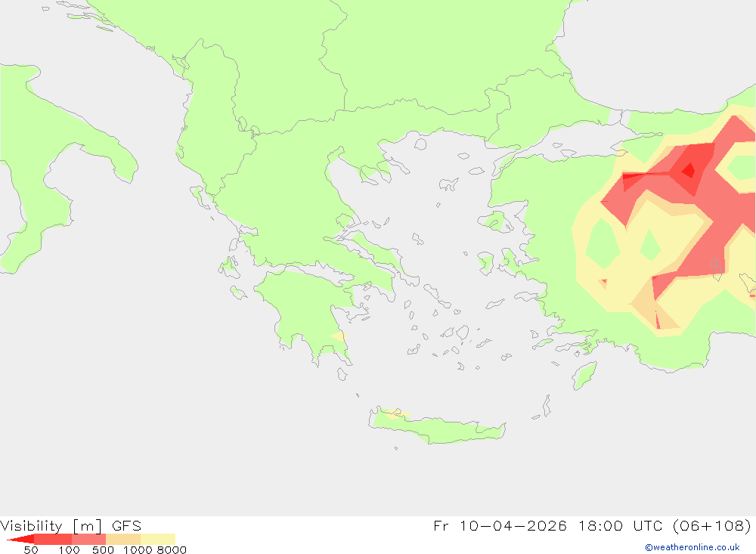Click the legend value '1000'
The image size is (756, 554).
tap(138, 549)
